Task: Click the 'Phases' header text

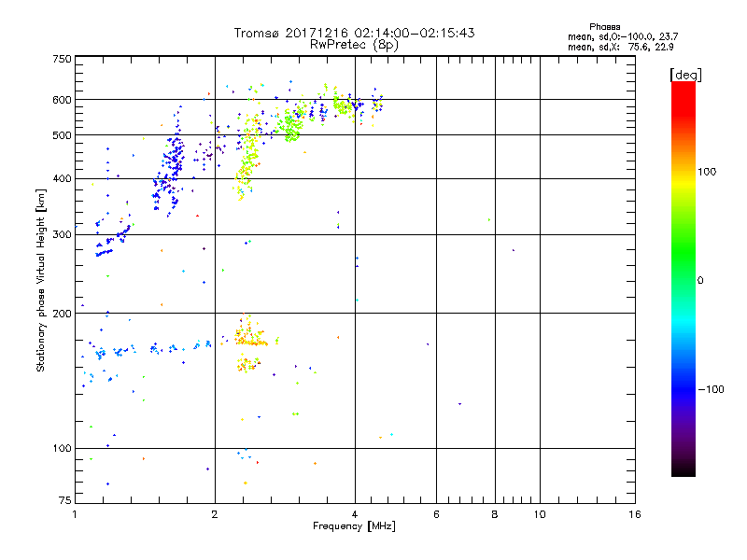Action: pyautogui.click(x=604, y=27)
